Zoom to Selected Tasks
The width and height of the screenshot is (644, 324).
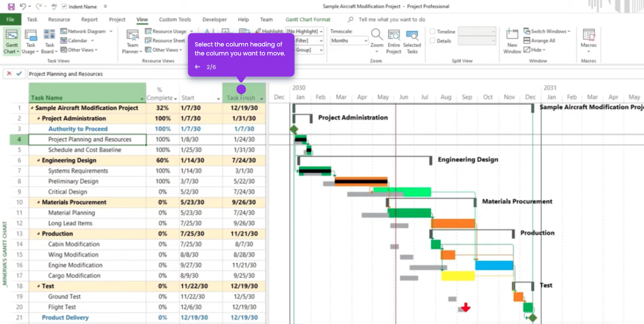tap(412, 42)
